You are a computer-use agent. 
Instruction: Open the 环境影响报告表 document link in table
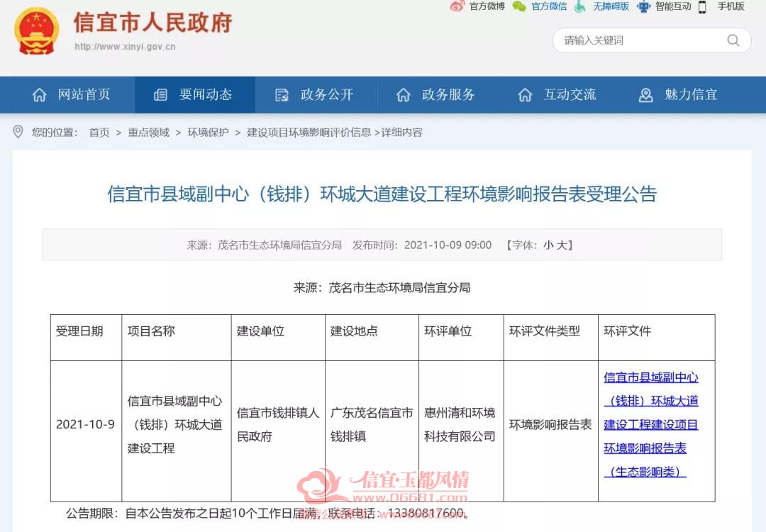click(x=650, y=424)
